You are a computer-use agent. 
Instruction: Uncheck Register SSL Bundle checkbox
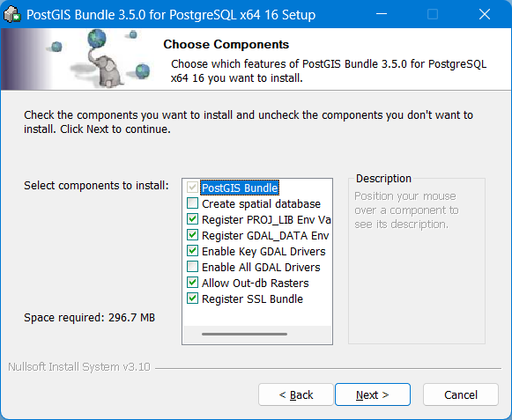[192, 298]
